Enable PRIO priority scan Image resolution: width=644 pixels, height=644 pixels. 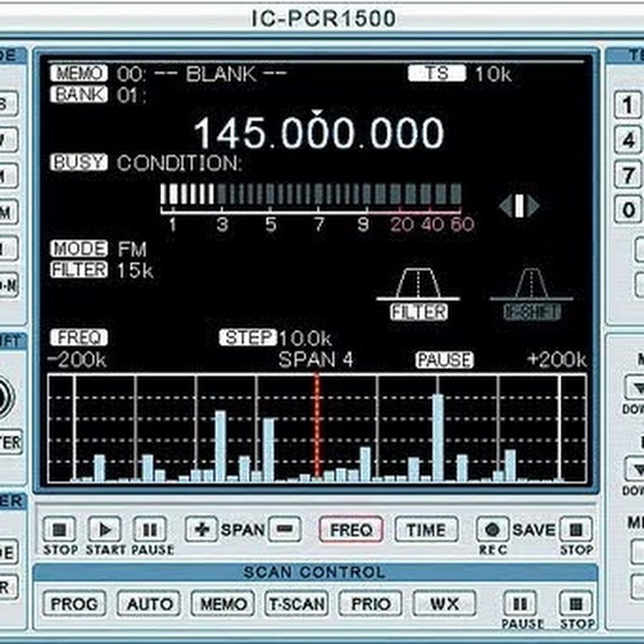tap(371, 604)
